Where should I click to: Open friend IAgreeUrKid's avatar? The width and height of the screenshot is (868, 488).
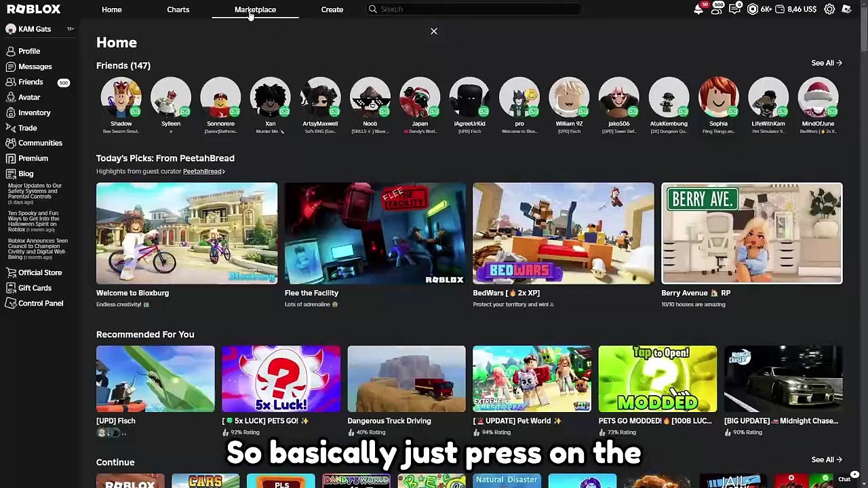[469, 97]
